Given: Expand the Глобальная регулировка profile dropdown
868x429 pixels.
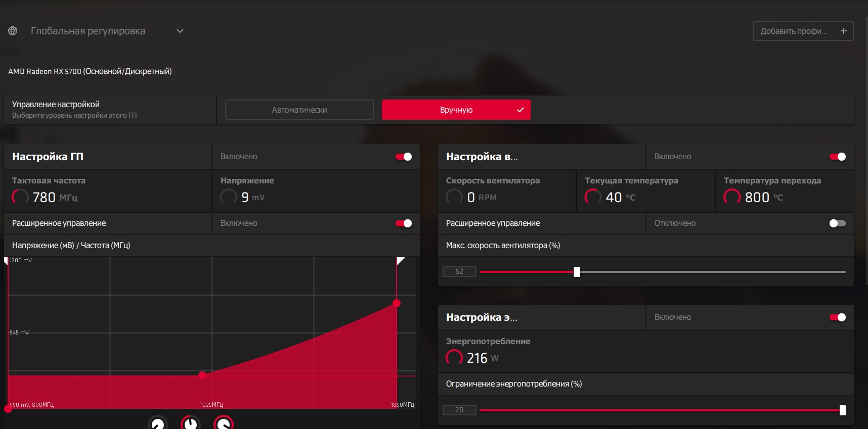Looking at the screenshot, I should [x=180, y=31].
